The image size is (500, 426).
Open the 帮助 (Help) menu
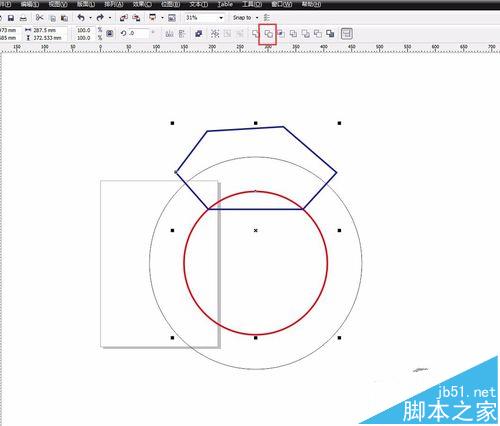pyautogui.click(x=311, y=5)
